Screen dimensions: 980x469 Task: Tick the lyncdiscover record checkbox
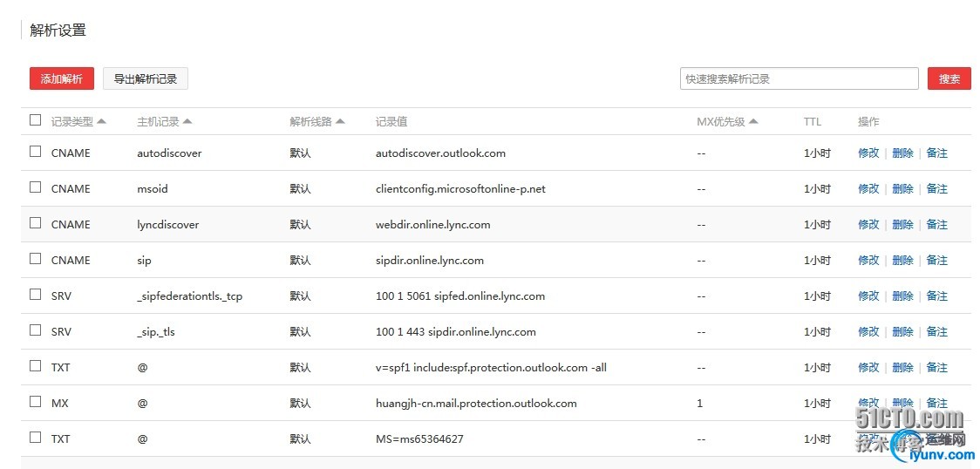coord(35,223)
